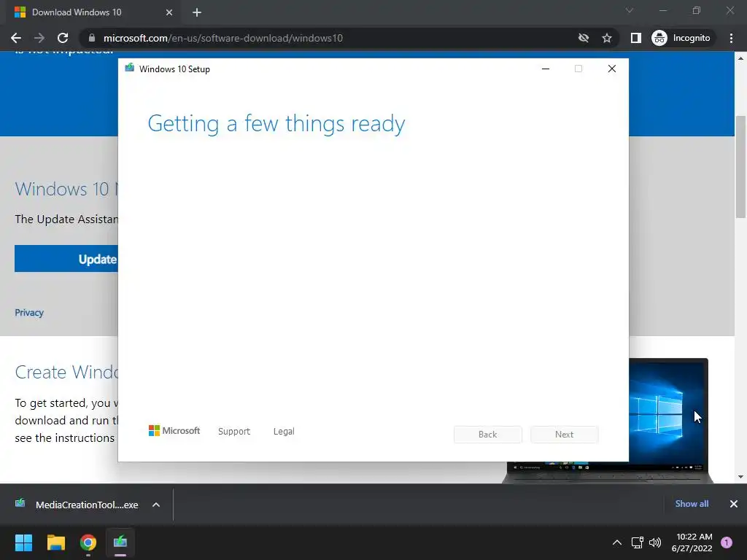747x560 pixels.
Task: Open File Explorer from taskbar
Action: coord(55,542)
